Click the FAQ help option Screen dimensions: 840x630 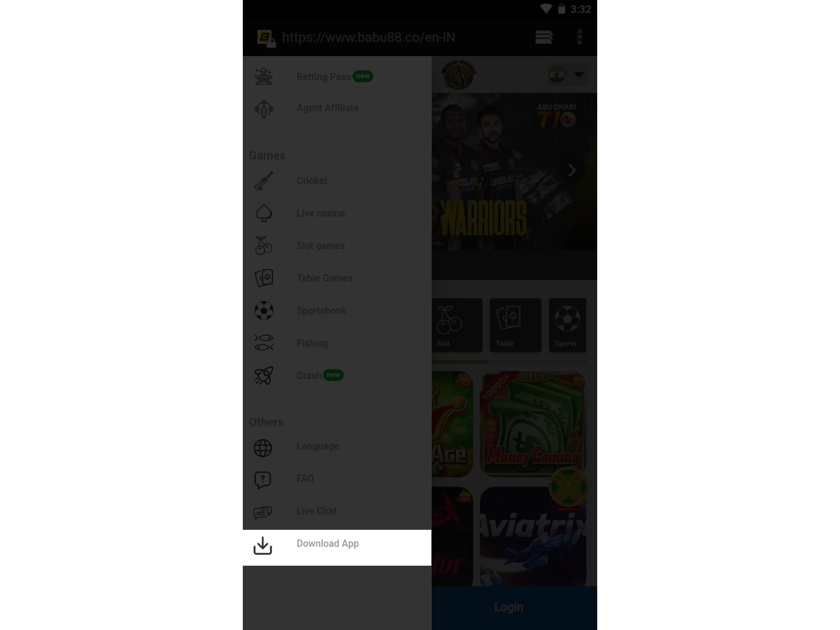(304, 479)
